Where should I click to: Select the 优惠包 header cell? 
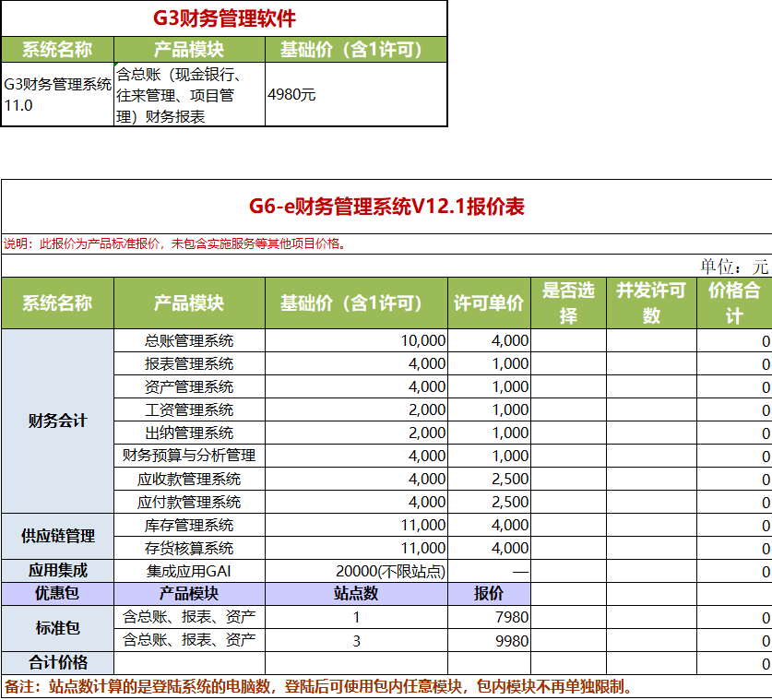pos(57,594)
